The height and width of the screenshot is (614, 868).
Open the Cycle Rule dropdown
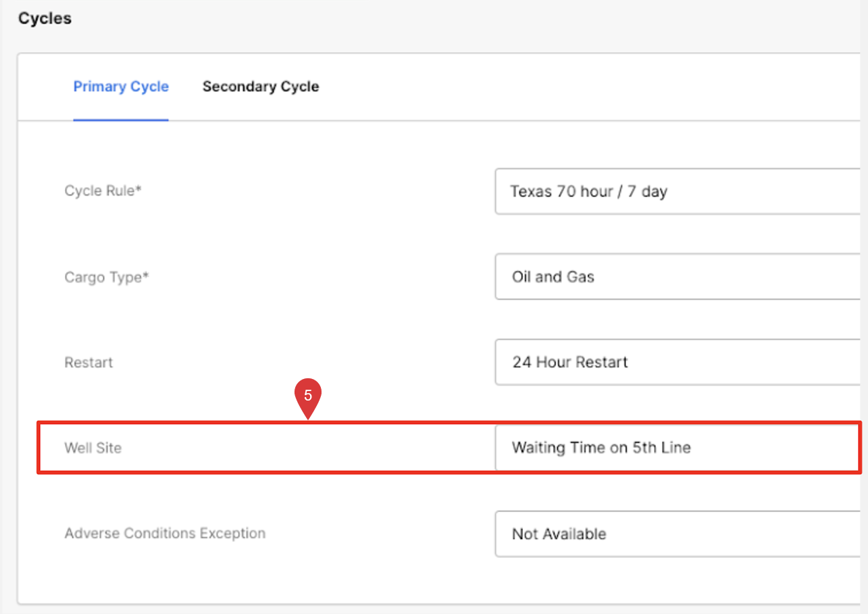tap(677, 191)
